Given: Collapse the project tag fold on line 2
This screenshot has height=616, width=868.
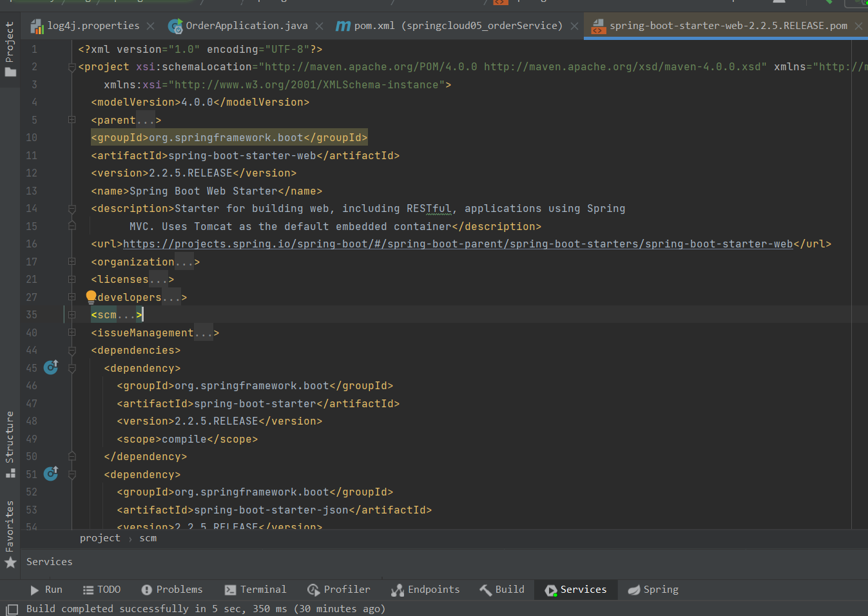Looking at the screenshot, I should (x=72, y=67).
